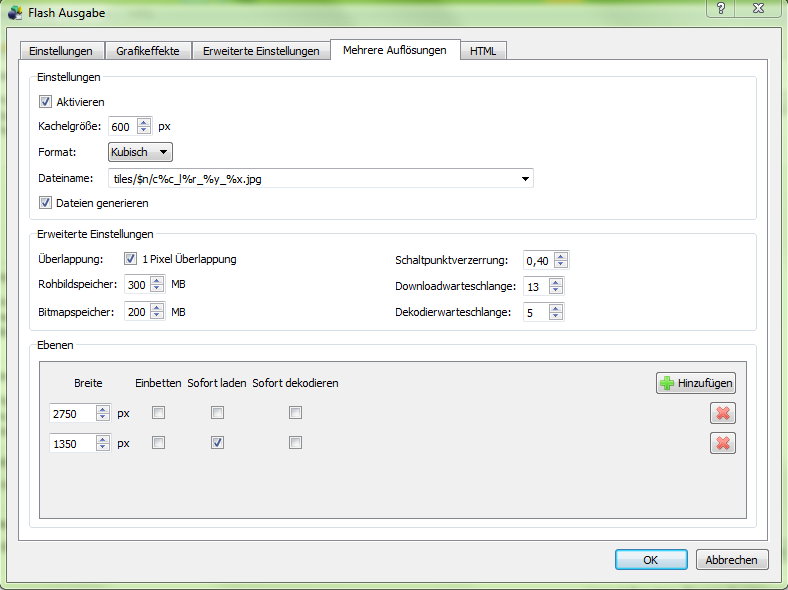Toggle the Aktivieren checkbox

pos(45,102)
